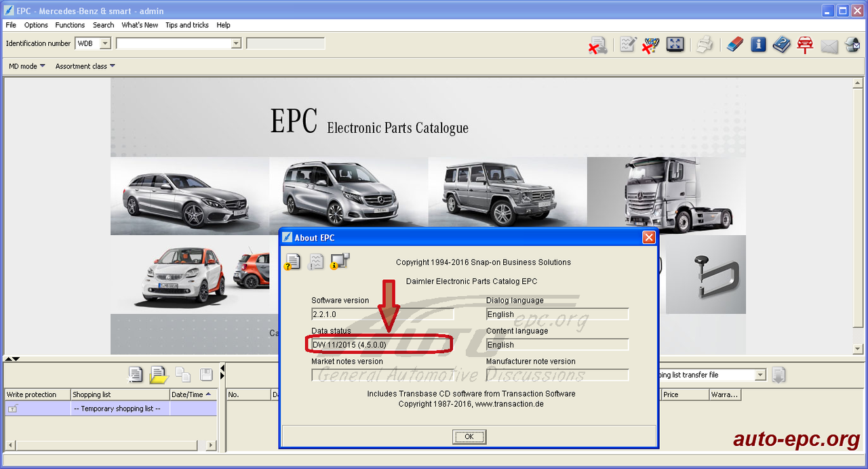
Task: Sort by the Date/Time column header
Action: click(193, 394)
